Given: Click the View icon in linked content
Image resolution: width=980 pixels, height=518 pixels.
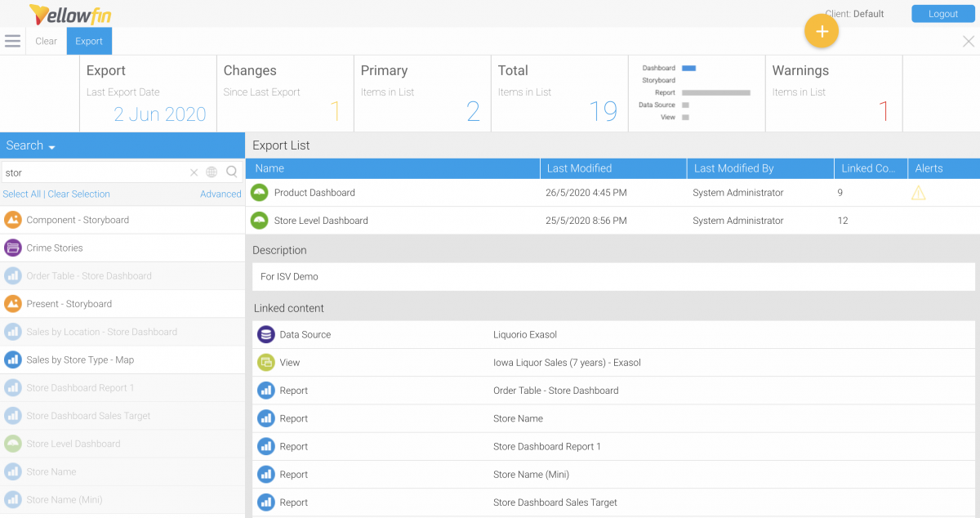Looking at the screenshot, I should click(265, 362).
